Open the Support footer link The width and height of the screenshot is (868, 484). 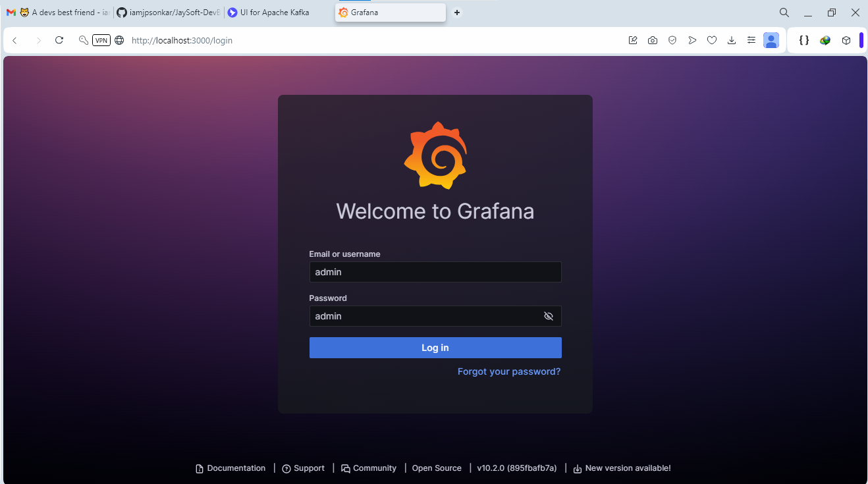pos(304,468)
